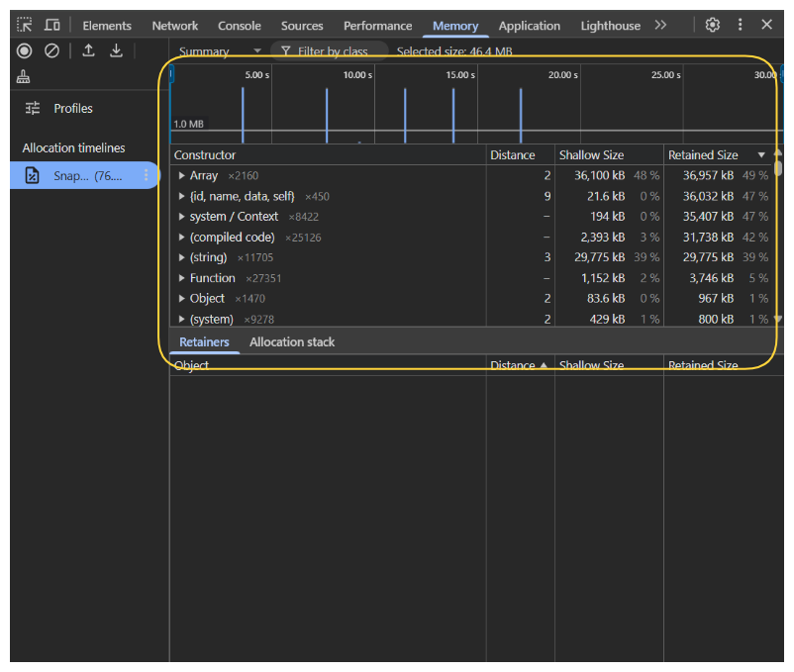Expand the {id, name, data, self} row
794x672 pixels.
[x=181, y=196]
